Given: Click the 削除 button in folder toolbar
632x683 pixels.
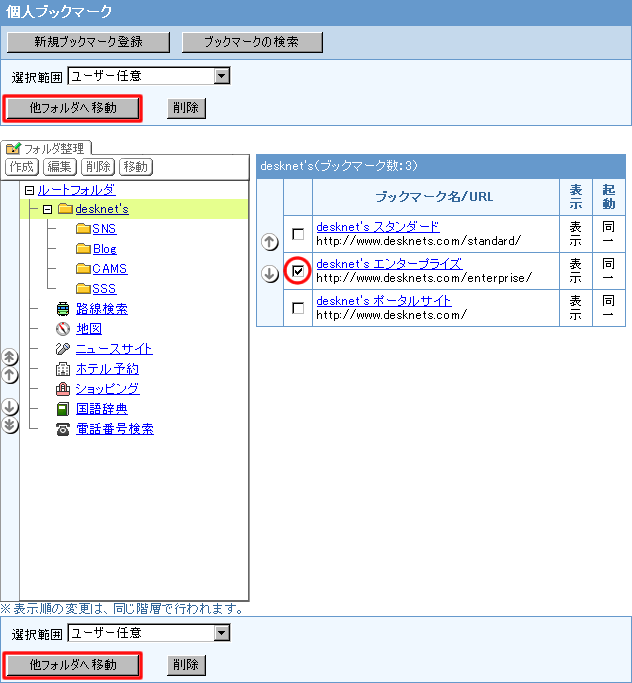Looking at the screenshot, I should tap(98, 167).
